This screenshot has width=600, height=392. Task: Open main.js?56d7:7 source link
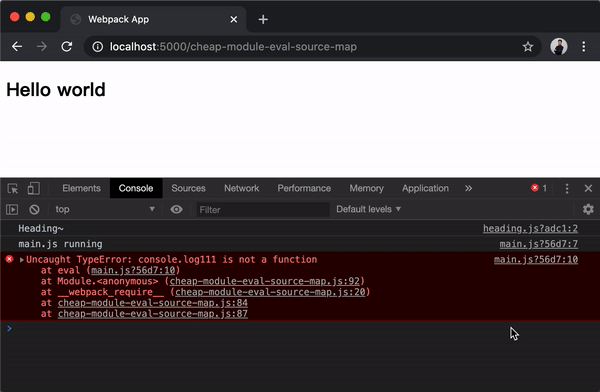(539, 244)
